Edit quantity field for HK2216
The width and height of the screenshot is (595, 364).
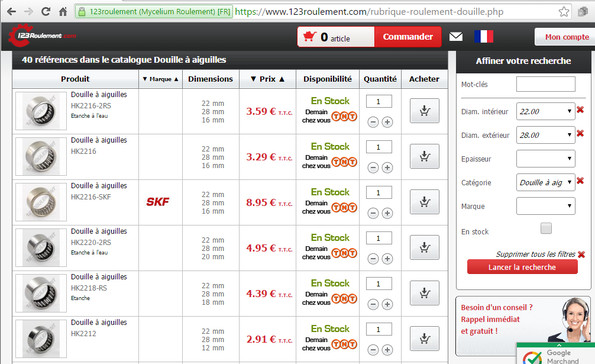coord(378,147)
